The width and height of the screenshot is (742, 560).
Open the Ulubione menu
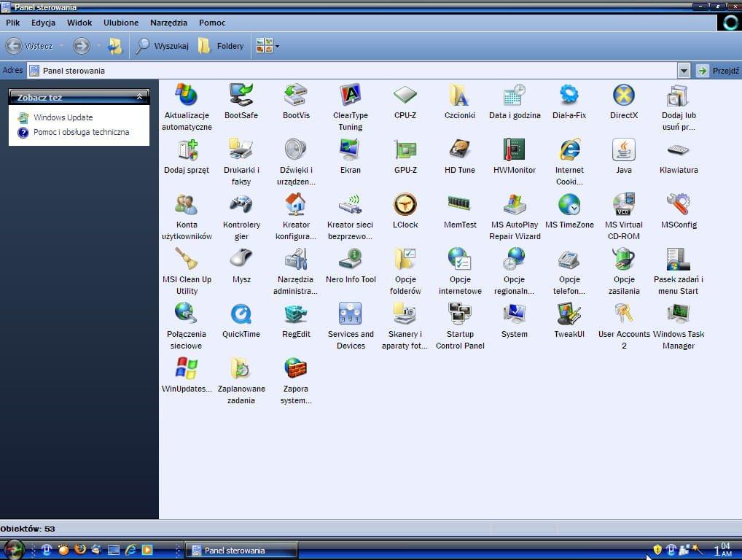121,23
